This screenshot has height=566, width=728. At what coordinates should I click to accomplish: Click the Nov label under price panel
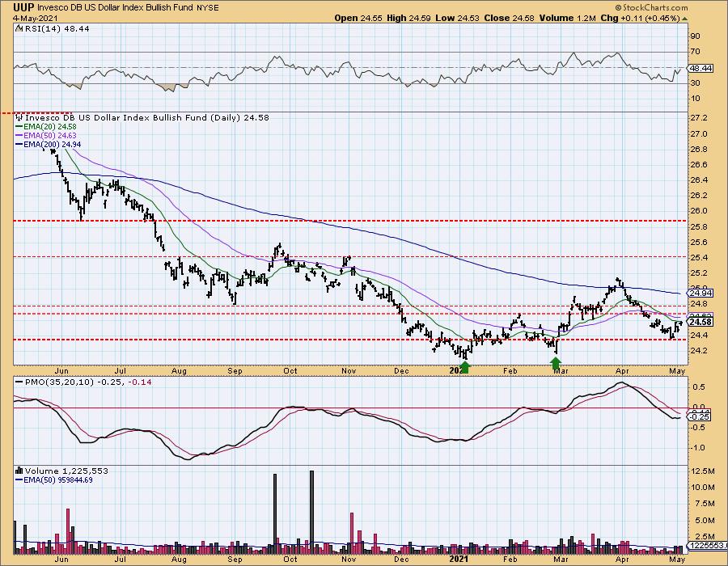pyautogui.click(x=348, y=370)
